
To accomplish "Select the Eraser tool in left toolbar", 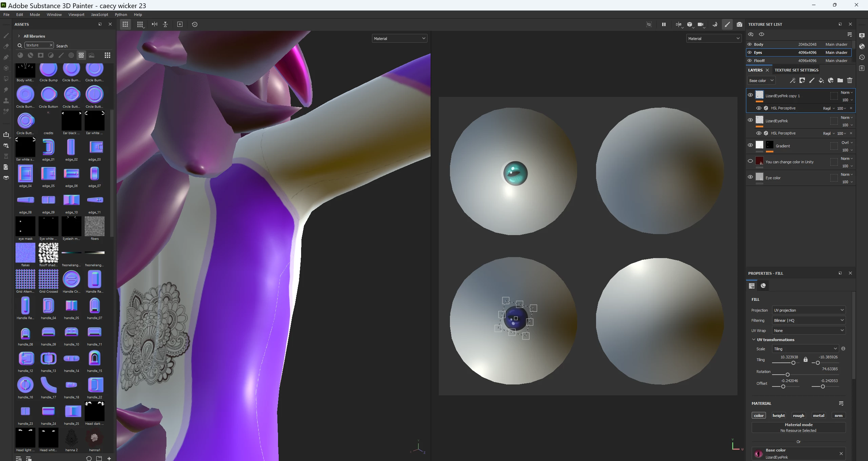I will [6, 46].
